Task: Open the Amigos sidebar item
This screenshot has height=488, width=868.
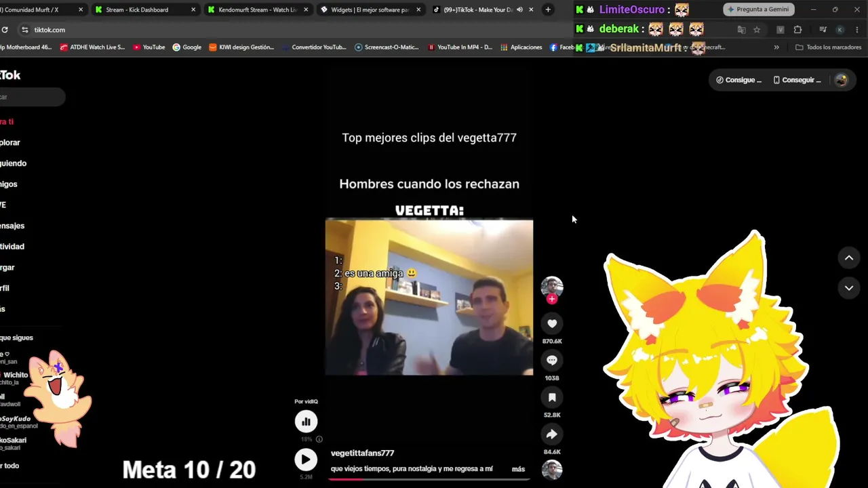Action: click(9, 184)
